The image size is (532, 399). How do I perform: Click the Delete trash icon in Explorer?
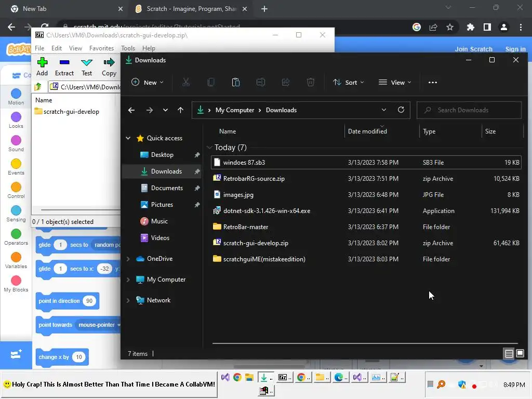311,82
